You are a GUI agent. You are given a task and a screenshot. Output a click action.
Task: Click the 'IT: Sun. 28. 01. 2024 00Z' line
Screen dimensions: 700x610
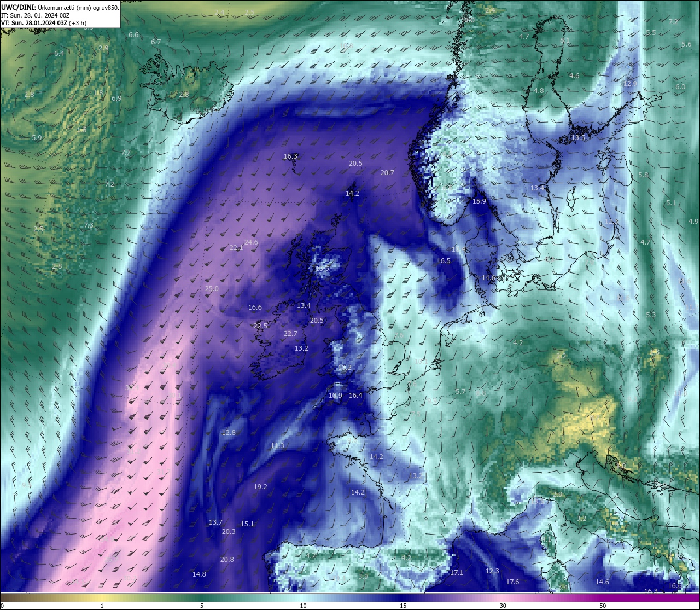click(36, 15)
